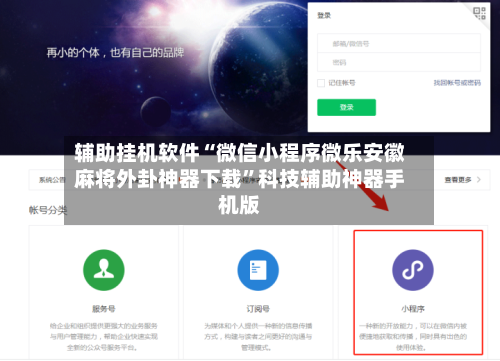Click the green 登录 button
The image size is (500, 361).
346,107
